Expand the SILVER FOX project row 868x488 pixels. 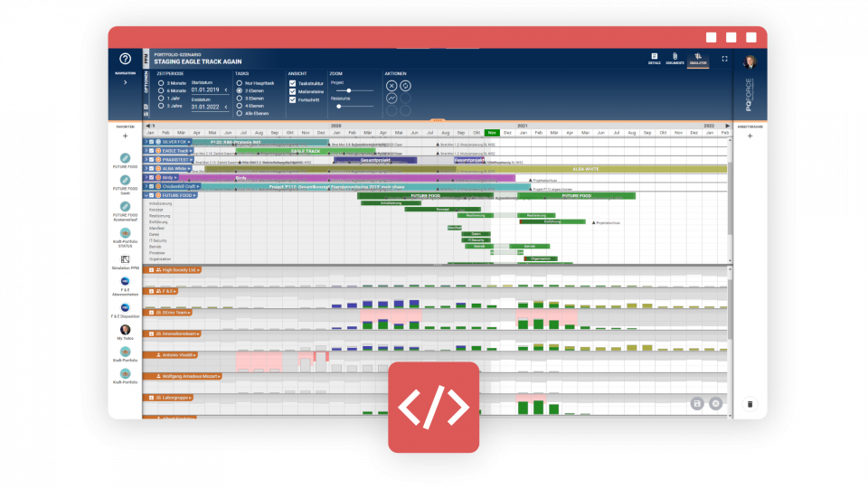(146, 142)
